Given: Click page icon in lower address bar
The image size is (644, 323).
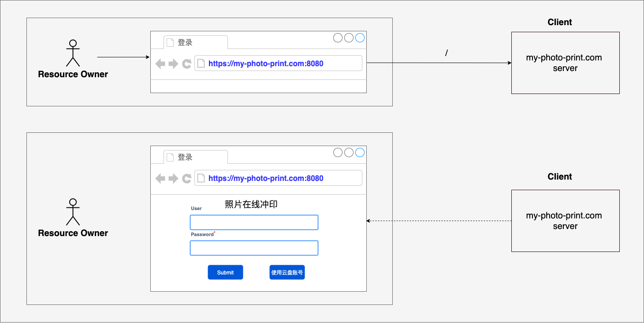Looking at the screenshot, I should coord(201,178).
